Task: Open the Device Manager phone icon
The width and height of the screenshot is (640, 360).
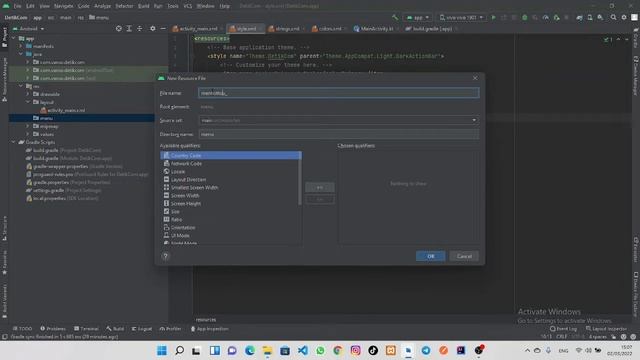Action: 590,18
